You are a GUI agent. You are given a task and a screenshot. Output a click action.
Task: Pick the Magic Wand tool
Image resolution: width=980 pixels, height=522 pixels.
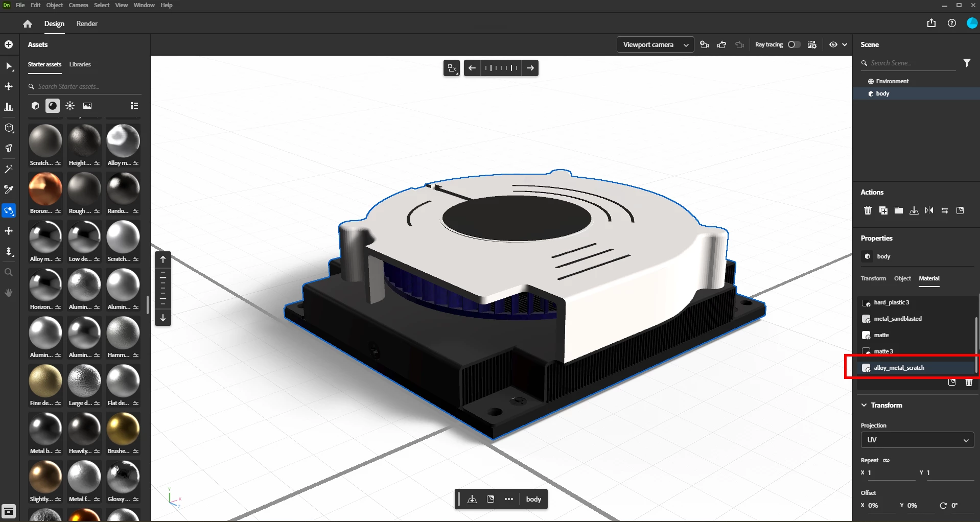tap(9, 169)
